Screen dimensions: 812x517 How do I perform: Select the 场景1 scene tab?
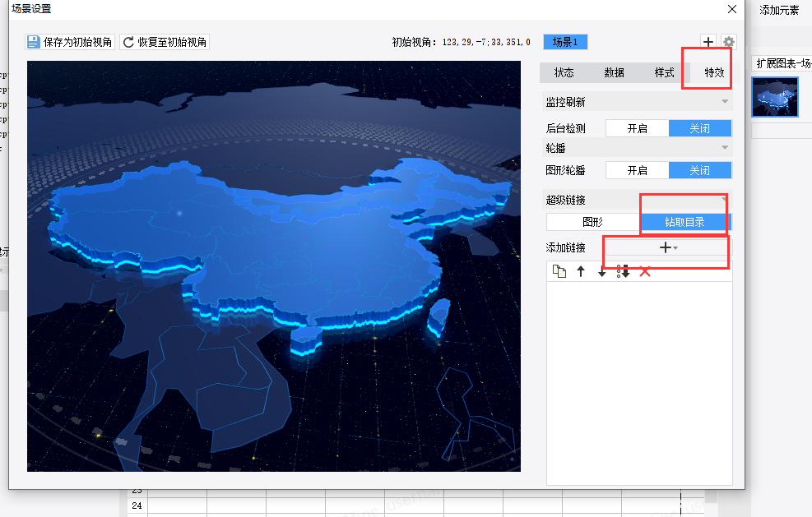[565, 42]
